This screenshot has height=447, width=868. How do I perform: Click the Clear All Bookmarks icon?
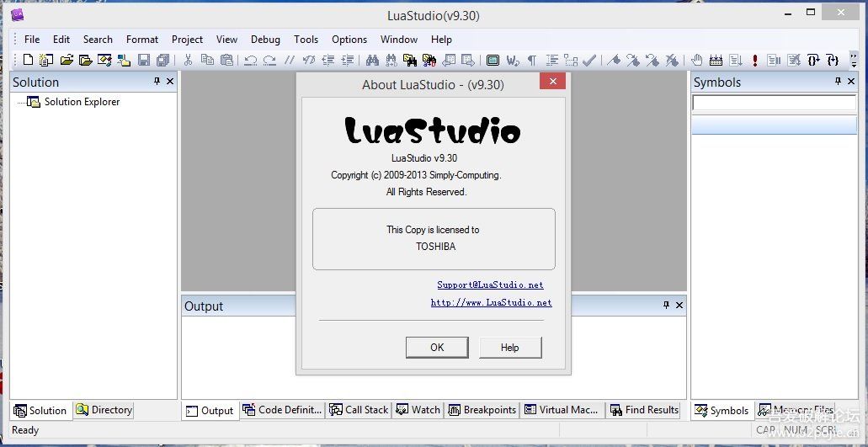tap(672, 60)
